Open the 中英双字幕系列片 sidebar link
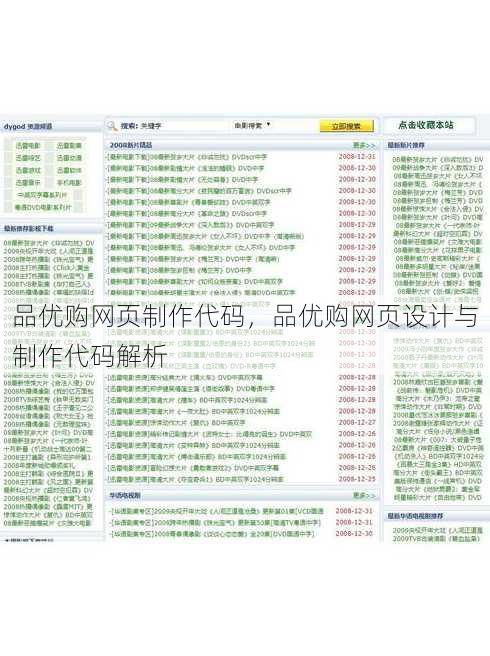The height and width of the screenshot is (656, 490). pos(42,195)
